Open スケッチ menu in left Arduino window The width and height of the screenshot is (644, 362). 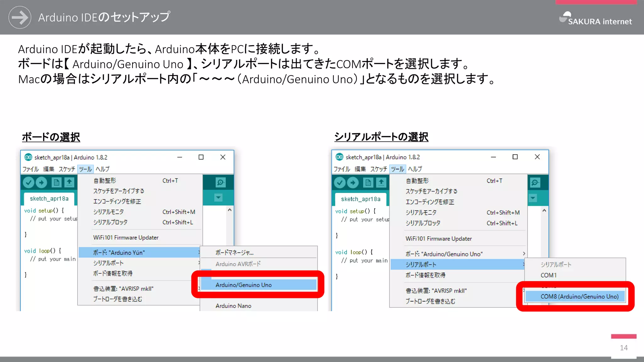click(67, 169)
